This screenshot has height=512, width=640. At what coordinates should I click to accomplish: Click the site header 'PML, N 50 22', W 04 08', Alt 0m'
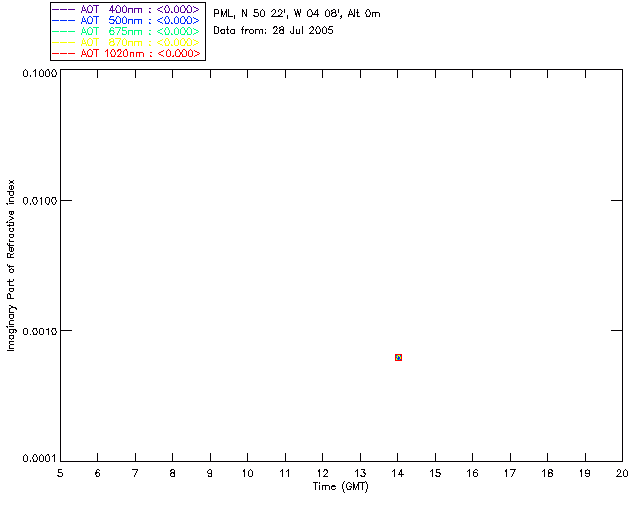[x=297, y=13]
